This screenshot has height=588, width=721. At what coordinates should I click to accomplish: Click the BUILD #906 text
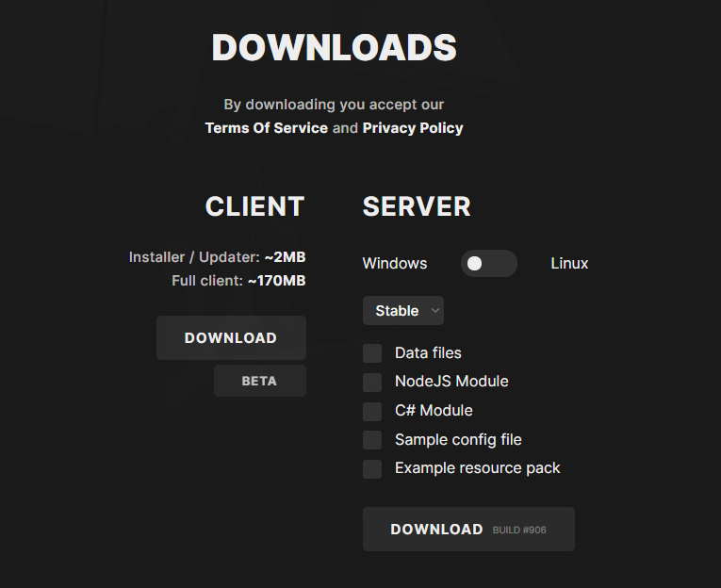tap(519, 531)
